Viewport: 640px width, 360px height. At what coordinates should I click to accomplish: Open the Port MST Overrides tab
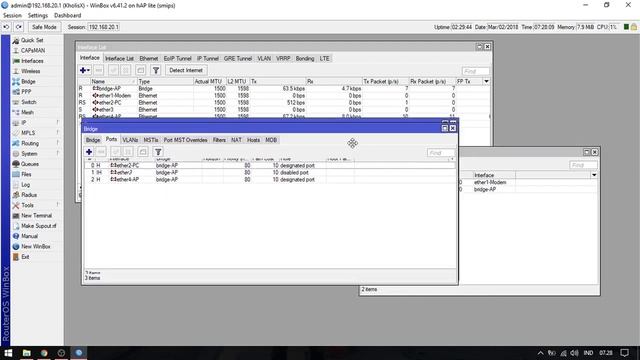click(x=185, y=140)
